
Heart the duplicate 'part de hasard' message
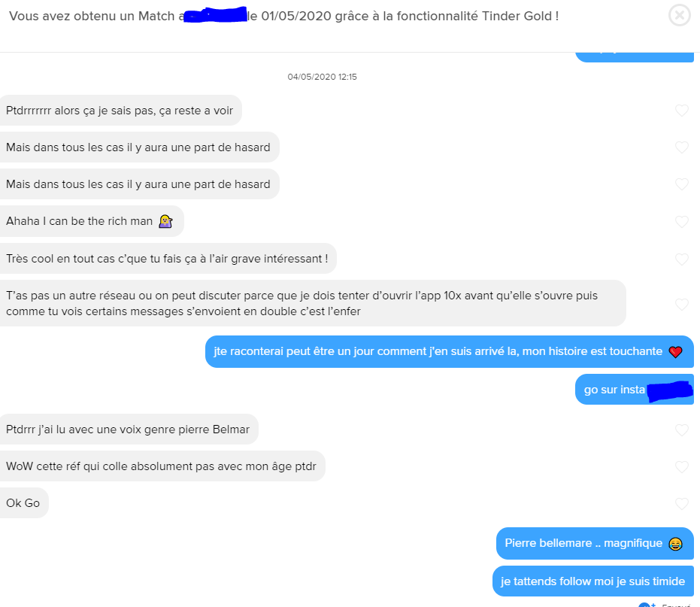pos(682,184)
